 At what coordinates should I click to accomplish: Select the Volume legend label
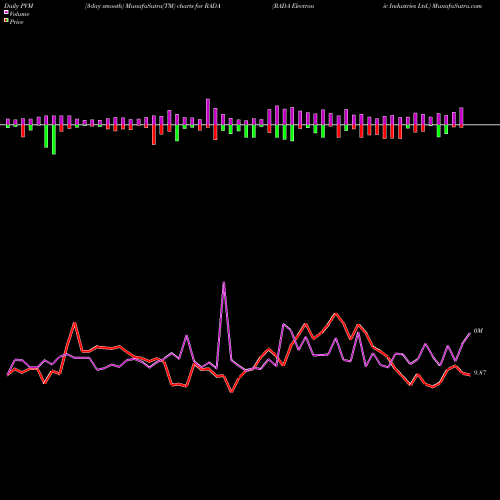point(19,14)
